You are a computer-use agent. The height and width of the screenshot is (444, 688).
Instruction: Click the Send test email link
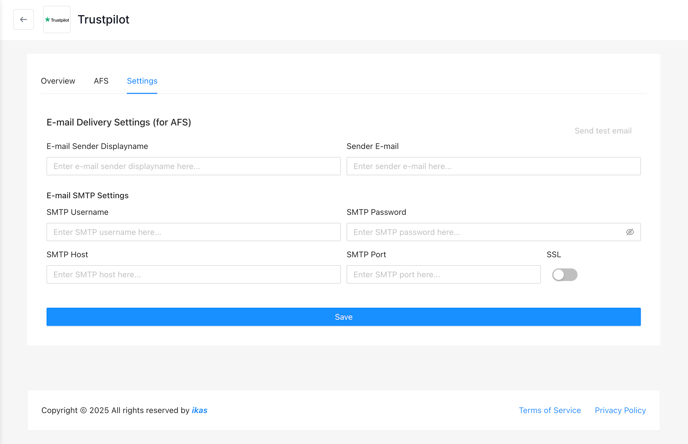603,131
